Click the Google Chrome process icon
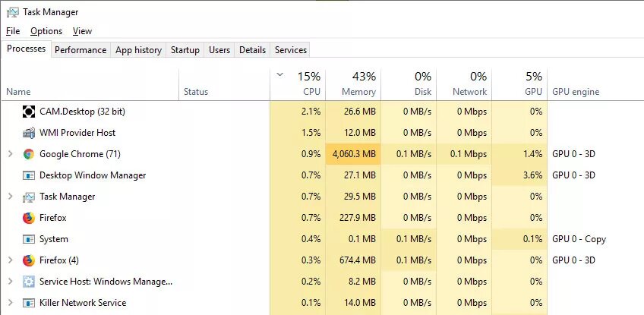644x315 pixels. pyautogui.click(x=29, y=154)
